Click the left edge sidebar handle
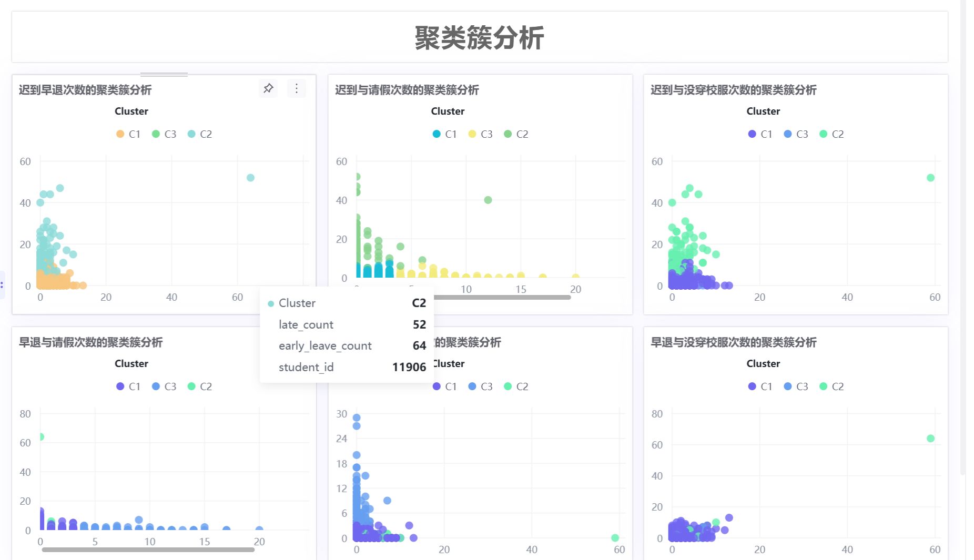Image resolution: width=974 pixels, height=560 pixels. pos(2,285)
